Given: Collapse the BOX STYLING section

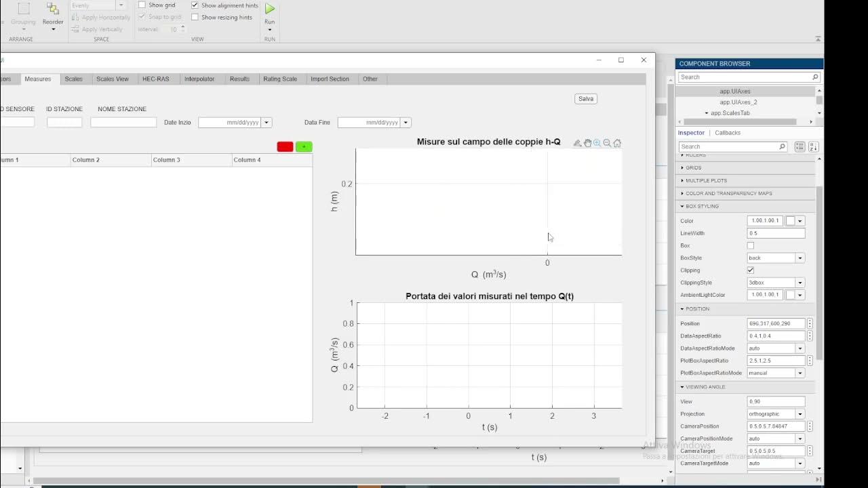Looking at the screenshot, I should [701, 206].
